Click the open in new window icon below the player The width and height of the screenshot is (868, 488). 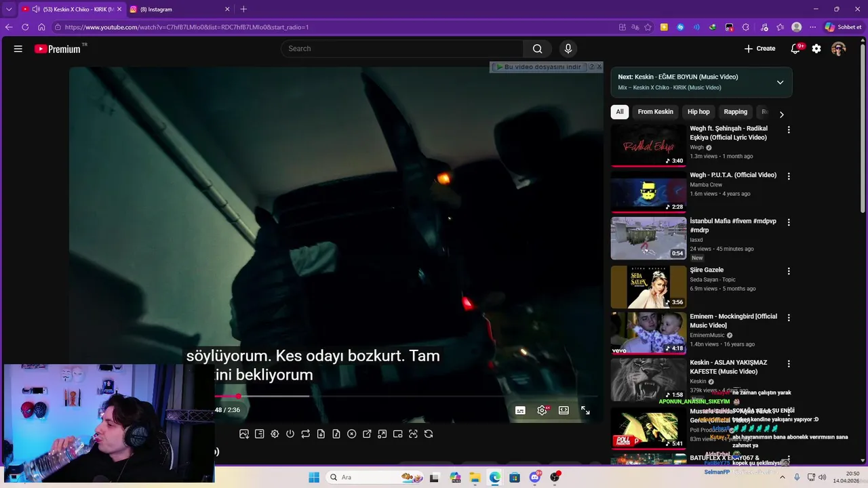click(x=367, y=434)
